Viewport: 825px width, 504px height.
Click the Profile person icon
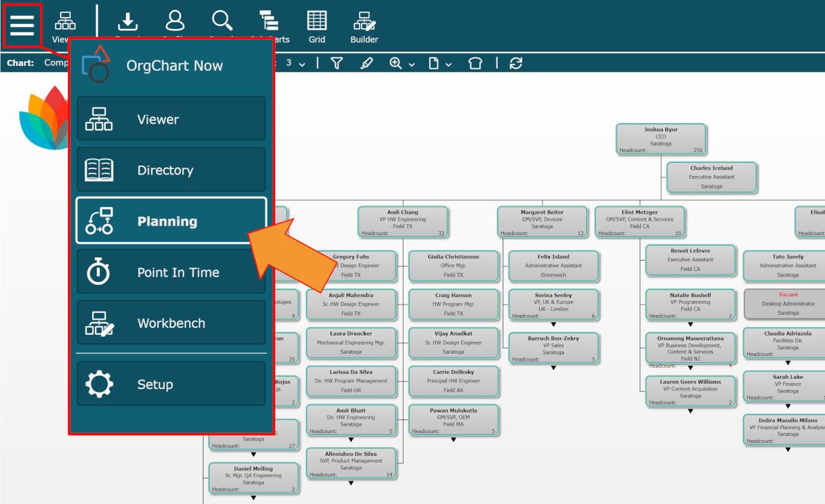coord(175,22)
